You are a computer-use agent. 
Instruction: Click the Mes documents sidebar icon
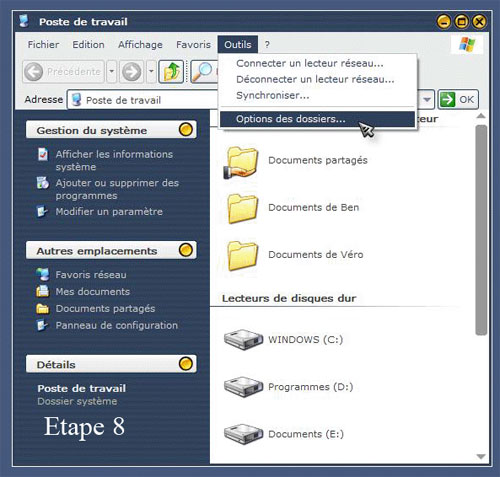pos(42,291)
